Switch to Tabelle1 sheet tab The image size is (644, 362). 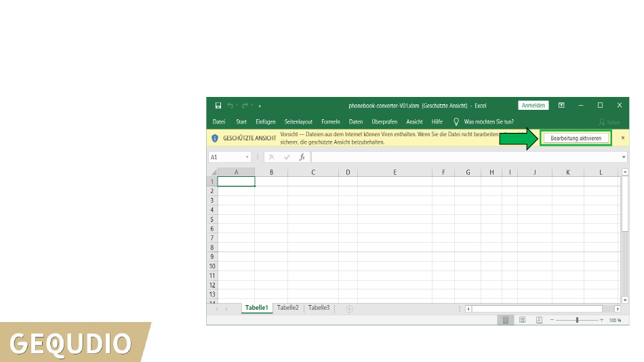tap(257, 308)
